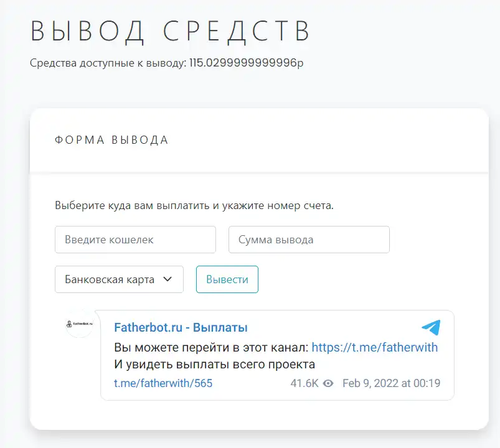Focus the Введите кошелек wallet field

pyautogui.click(x=135, y=240)
